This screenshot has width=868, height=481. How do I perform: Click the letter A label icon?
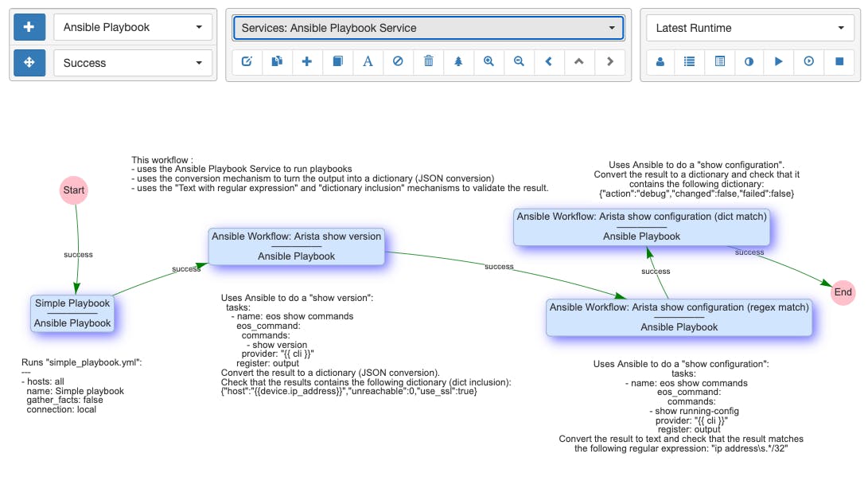[x=368, y=61]
